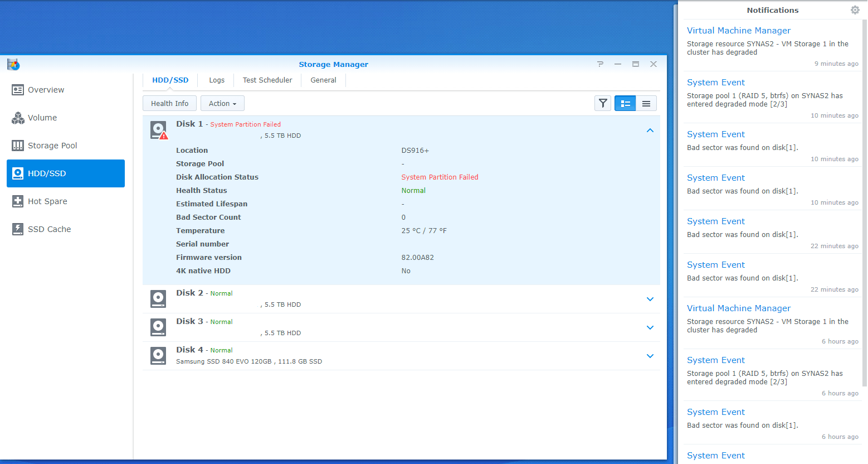868x464 pixels.
Task: Click the Notifications panel title
Action: [x=773, y=10]
